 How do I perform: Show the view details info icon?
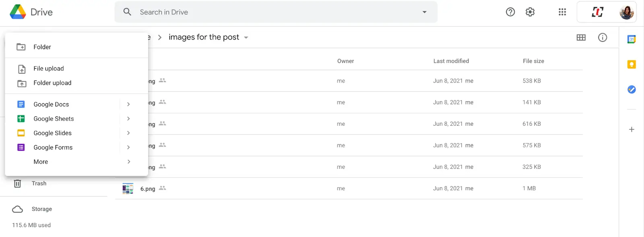click(x=603, y=37)
